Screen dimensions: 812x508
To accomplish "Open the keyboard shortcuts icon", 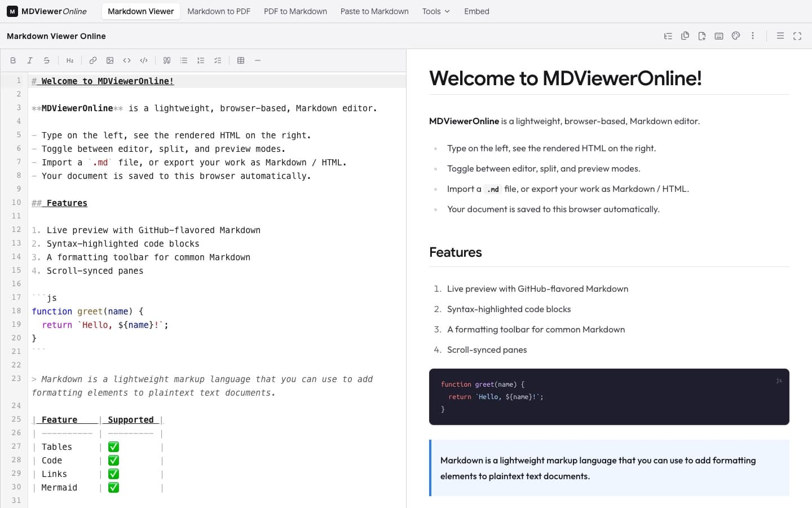I will click(719, 36).
